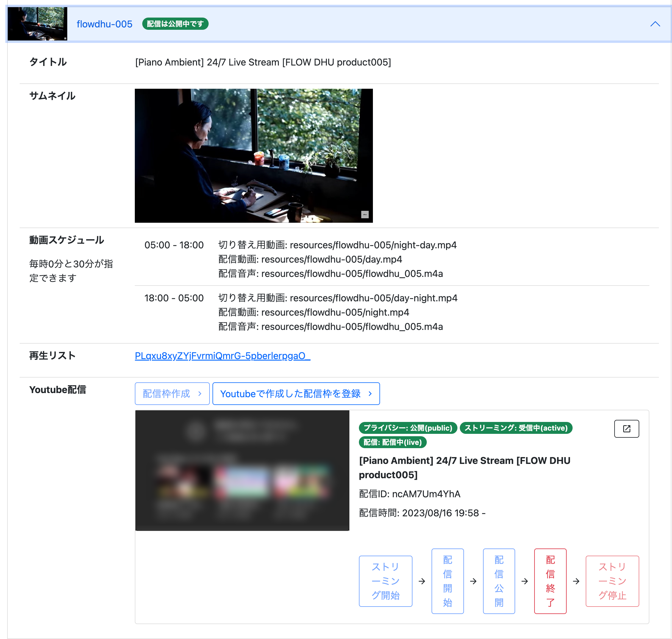672x639 pixels.
Task: Select the 05:00 - 18:00 schedule row
Action: (x=174, y=245)
